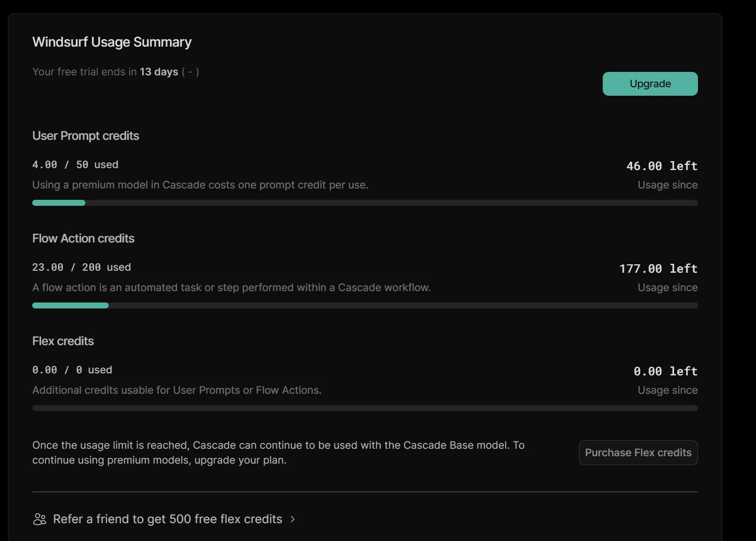756x541 pixels.
Task: Click the User Prompt credits heading
Action: click(x=85, y=136)
